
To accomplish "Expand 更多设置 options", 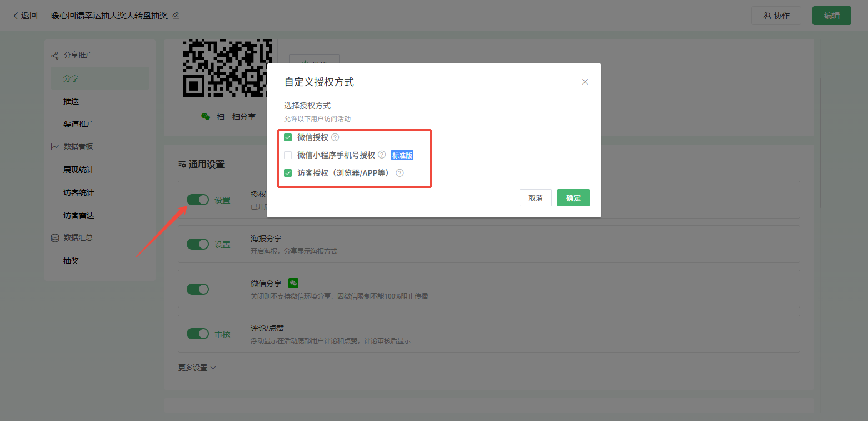I will 197,368.
